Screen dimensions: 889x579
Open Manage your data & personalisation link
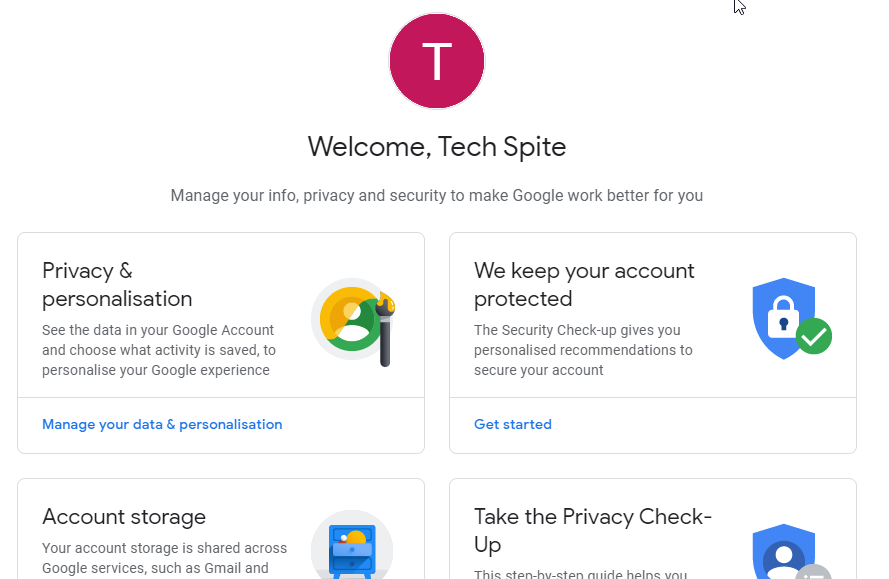tap(162, 425)
